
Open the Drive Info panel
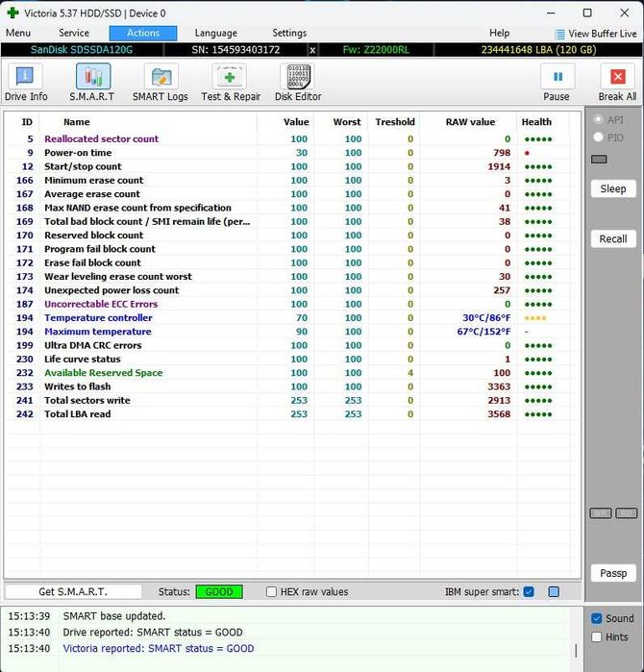[25, 83]
